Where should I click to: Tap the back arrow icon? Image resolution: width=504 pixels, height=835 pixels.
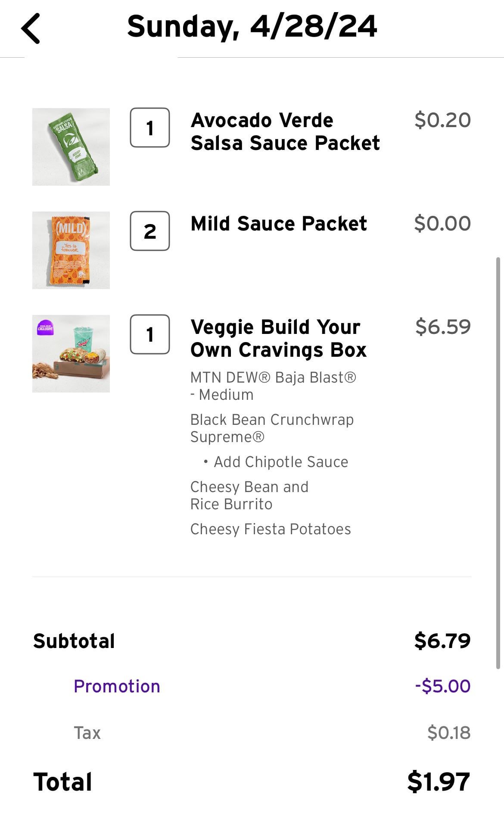tap(31, 28)
